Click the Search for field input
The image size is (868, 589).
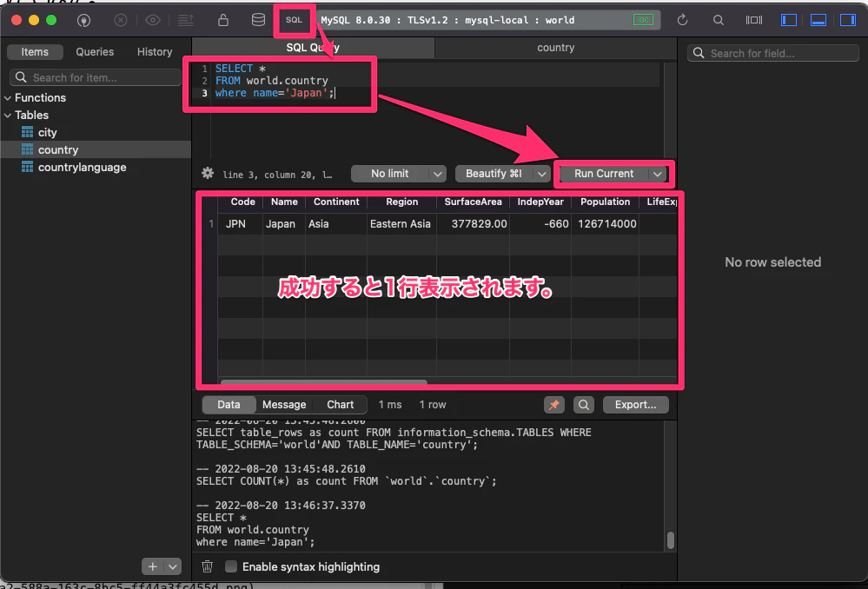tap(772, 53)
